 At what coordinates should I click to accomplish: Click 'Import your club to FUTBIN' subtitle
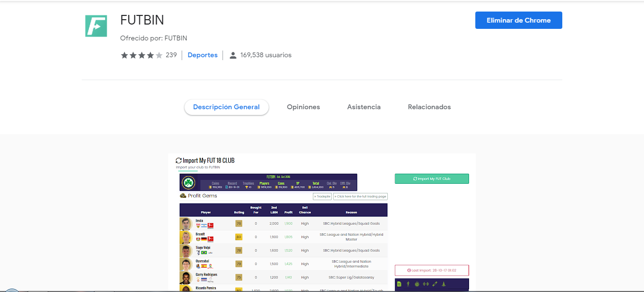click(x=198, y=167)
